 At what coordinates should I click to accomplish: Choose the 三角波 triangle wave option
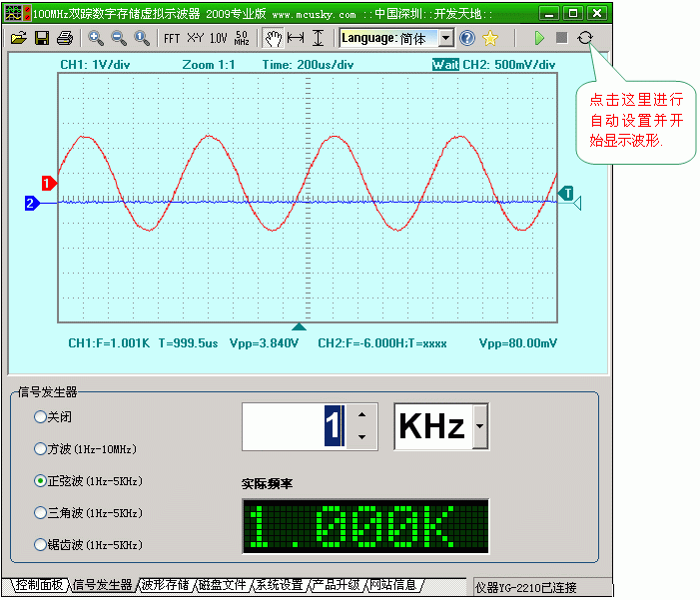pyautogui.click(x=40, y=512)
